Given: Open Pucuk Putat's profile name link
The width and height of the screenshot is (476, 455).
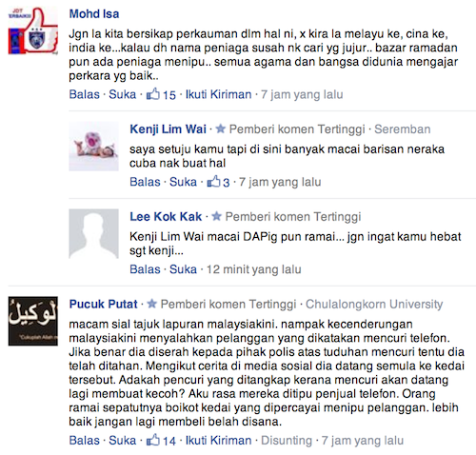Looking at the screenshot, I should [x=104, y=304].
